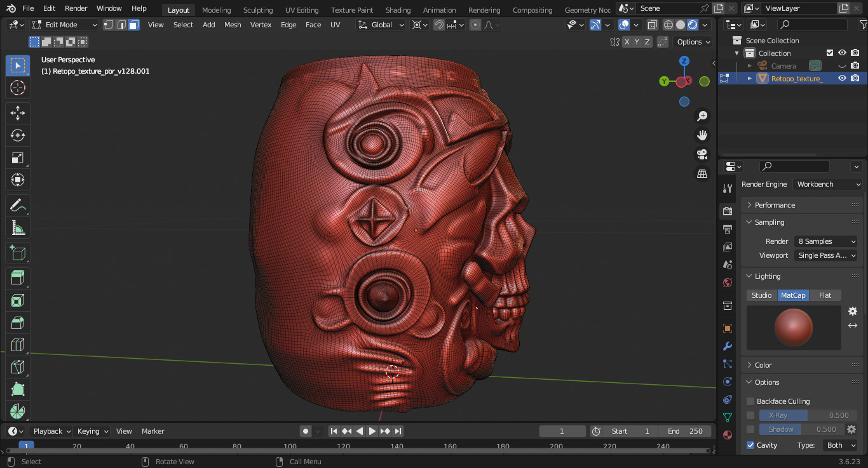
Task: Select the Loop Cut tool
Action: 18,345
